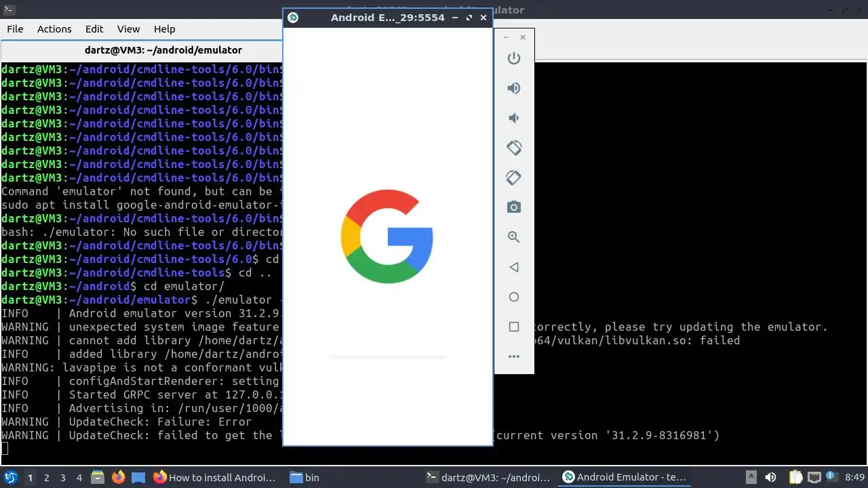
Task: Open the Help menu in terminal
Action: point(164,29)
